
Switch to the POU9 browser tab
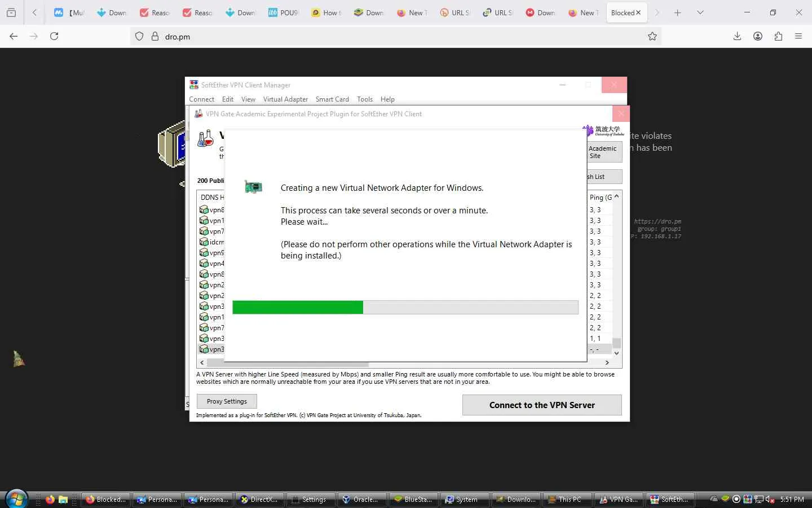pos(284,12)
